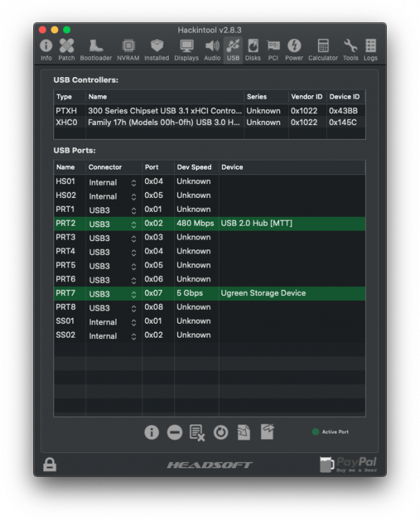420x521 pixels.
Task: Select the PRT8 port name
Action: [x=65, y=306]
